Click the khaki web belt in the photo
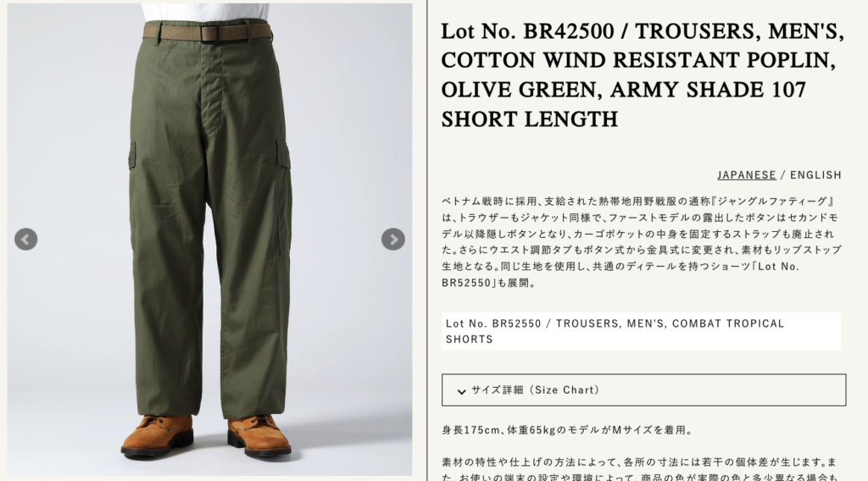 (208, 31)
